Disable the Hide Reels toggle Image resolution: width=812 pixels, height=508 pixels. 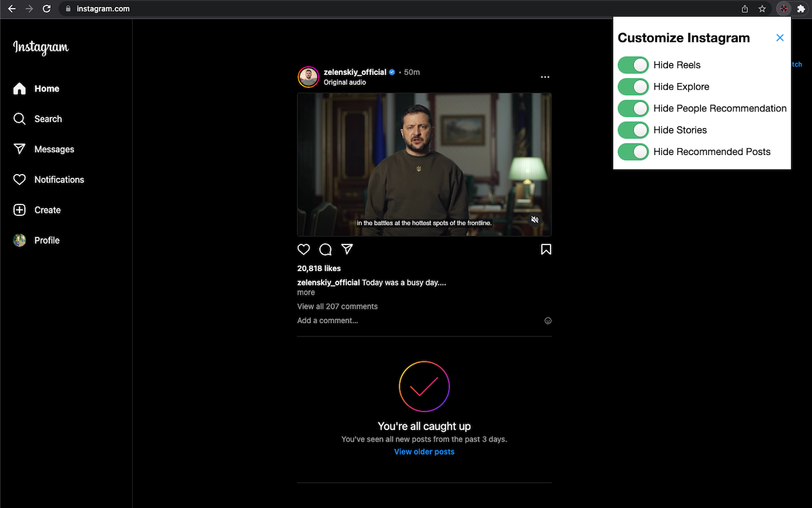[632, 65]
